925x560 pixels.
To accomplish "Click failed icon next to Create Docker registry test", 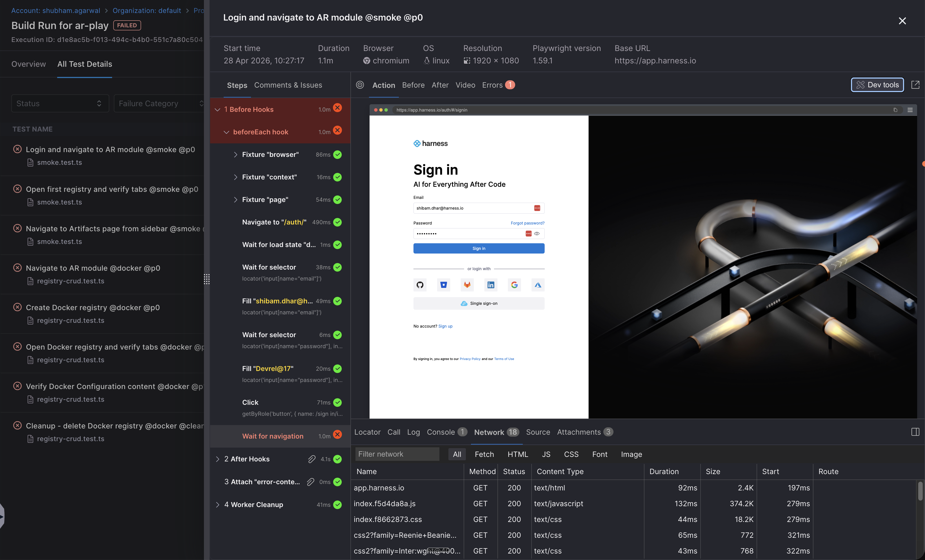I will 17,307.
